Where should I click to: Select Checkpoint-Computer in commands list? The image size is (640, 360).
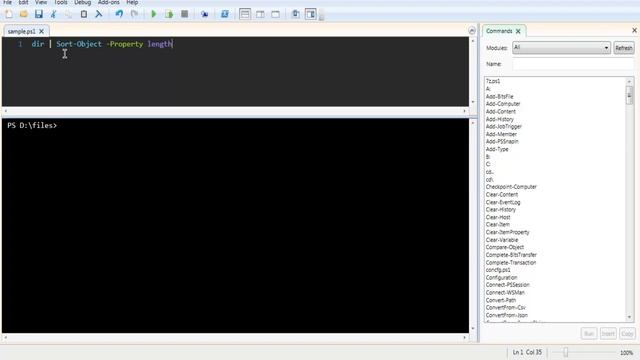click(511, 187)
